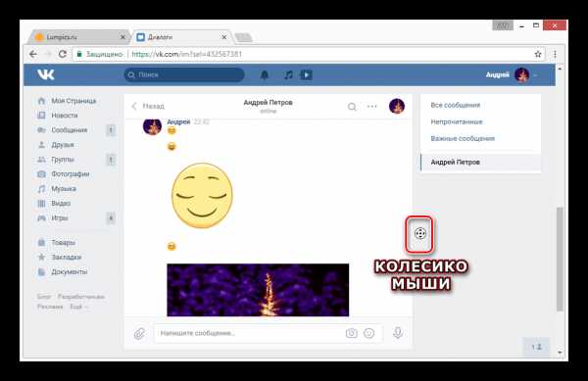This screenshot has height=381, width=588.
Task: Open the emoji smiley picker
Action: (x=369, y=333)
